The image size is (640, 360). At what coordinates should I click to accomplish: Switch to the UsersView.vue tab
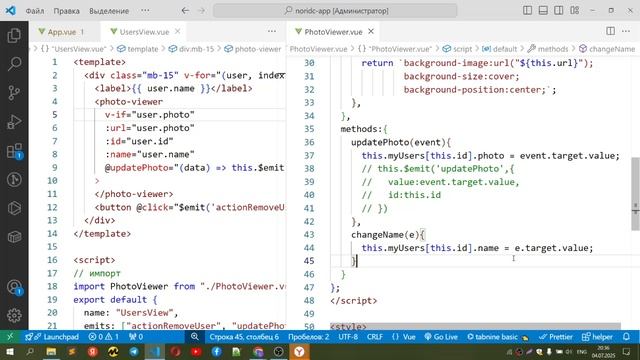[145, 31]
